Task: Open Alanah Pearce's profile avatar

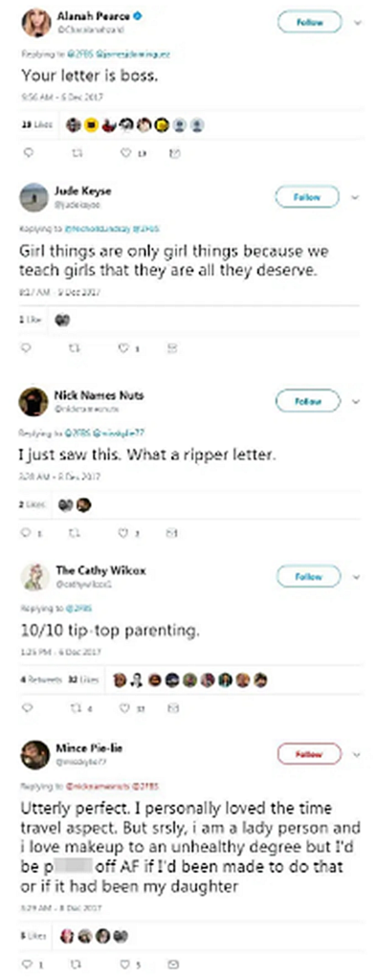Action: pyautogui.click(x=35, y=23)
